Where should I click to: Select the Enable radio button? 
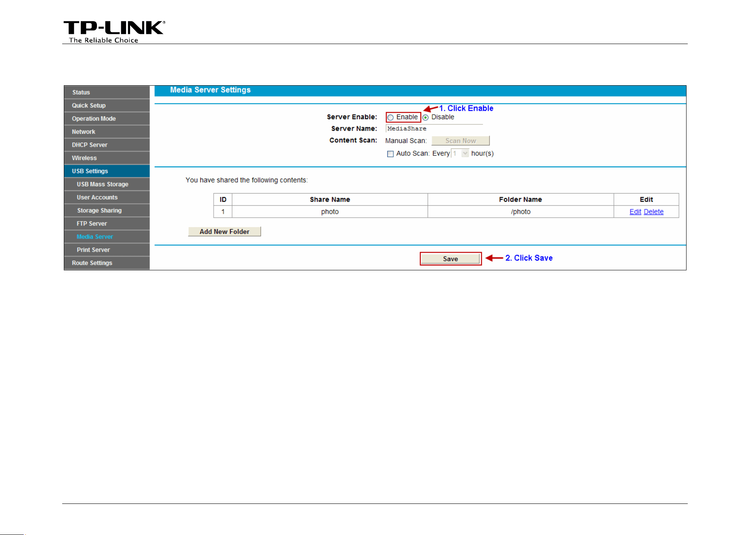tap(391, 118)
